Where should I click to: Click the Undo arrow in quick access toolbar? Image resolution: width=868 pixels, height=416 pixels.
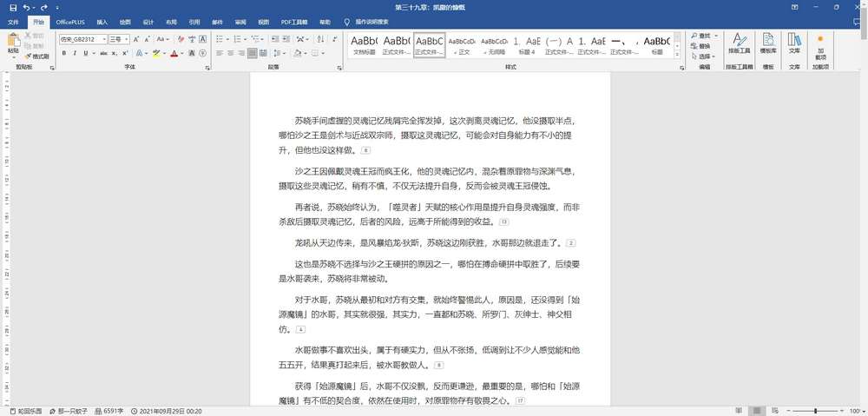coord(27,8)
